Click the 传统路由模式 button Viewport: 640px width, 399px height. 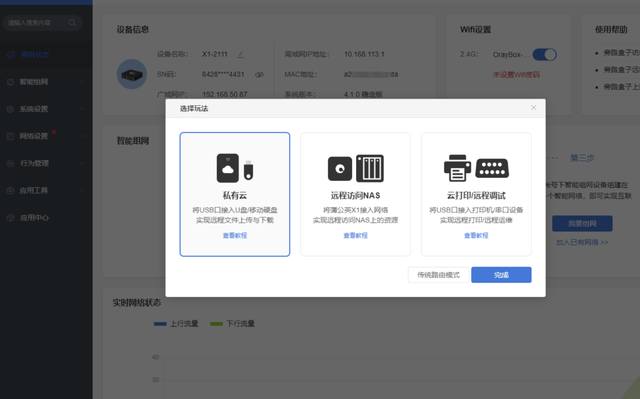(x=438, y=275)
